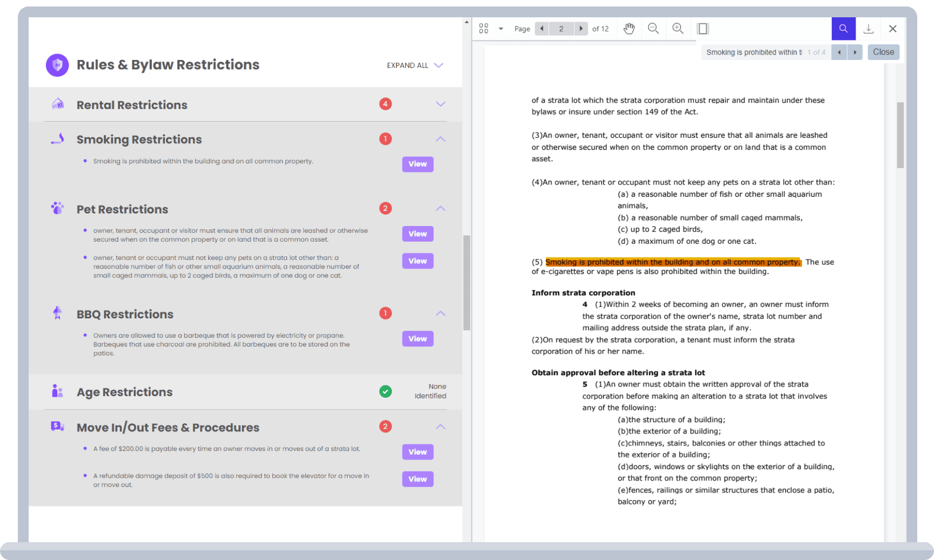This screenshot has width=934, height=560.
Task: Click the zoom out magnifier icon
Action: [x=653, y=29]
